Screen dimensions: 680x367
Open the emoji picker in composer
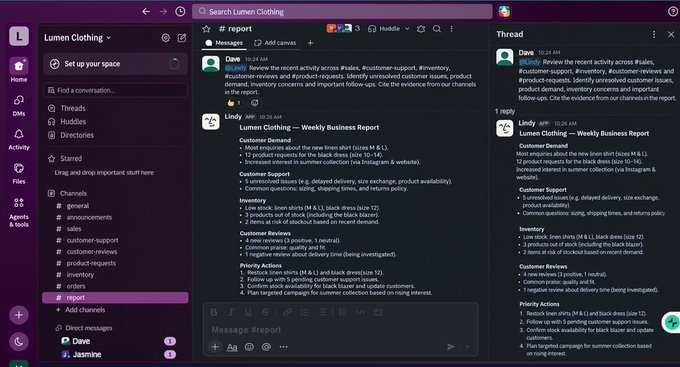(249, 347)
